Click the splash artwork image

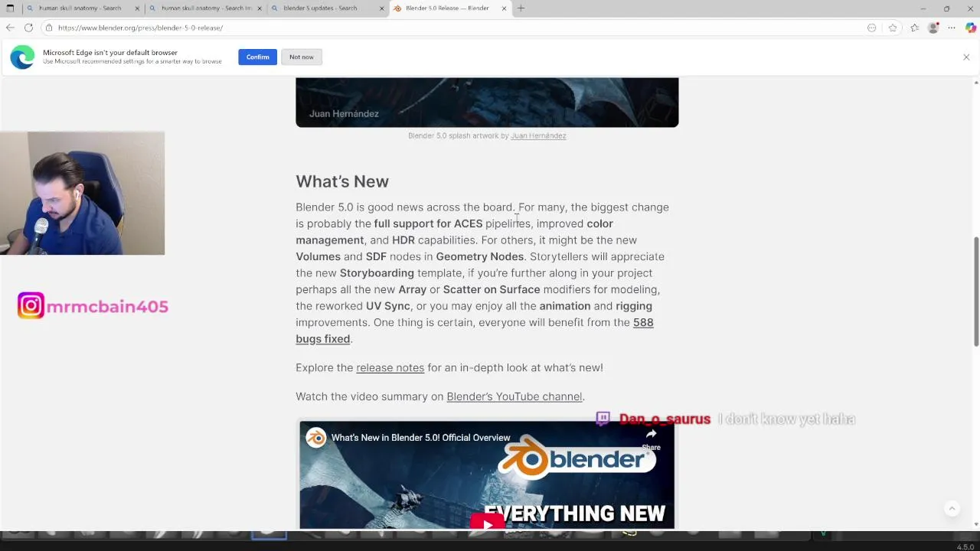(x=487, y=102)
